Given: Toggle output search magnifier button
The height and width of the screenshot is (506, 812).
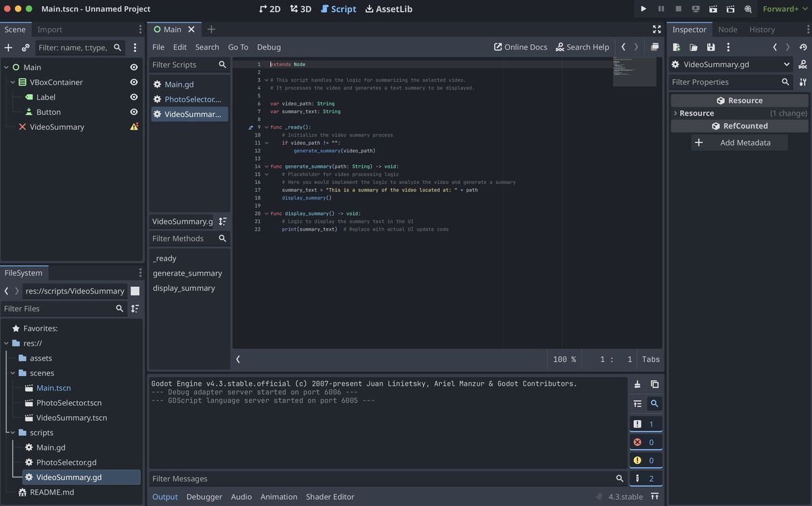Looking at the screenshot, I should point(654,403).
